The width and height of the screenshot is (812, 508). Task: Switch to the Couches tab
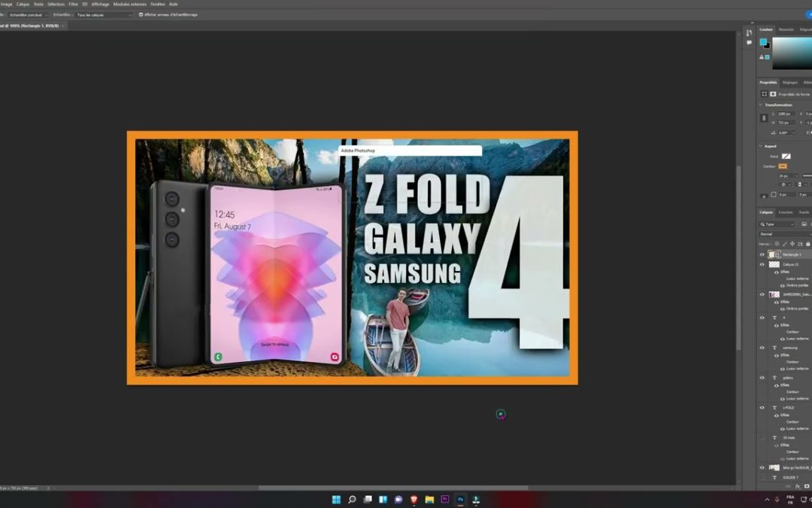[786, 212]
